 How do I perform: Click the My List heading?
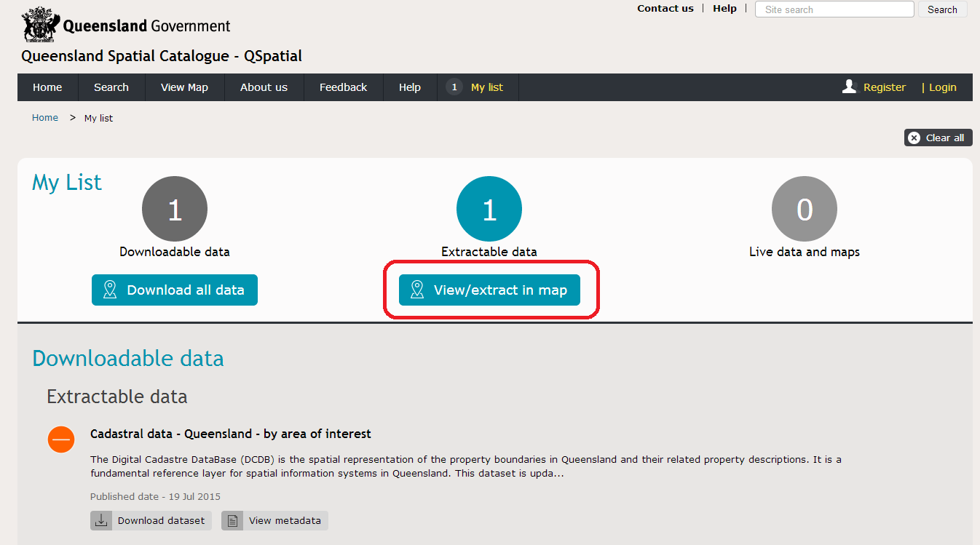(67, 183)
